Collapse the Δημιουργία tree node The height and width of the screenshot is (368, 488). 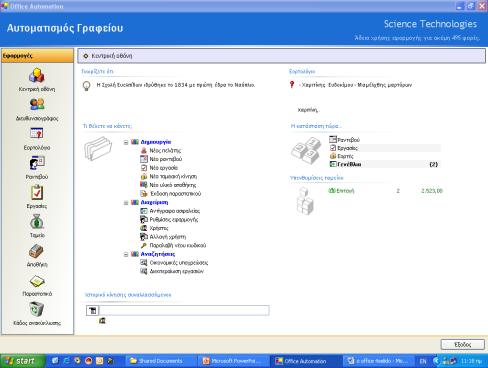pyautogui.click(x=126, y=142)
